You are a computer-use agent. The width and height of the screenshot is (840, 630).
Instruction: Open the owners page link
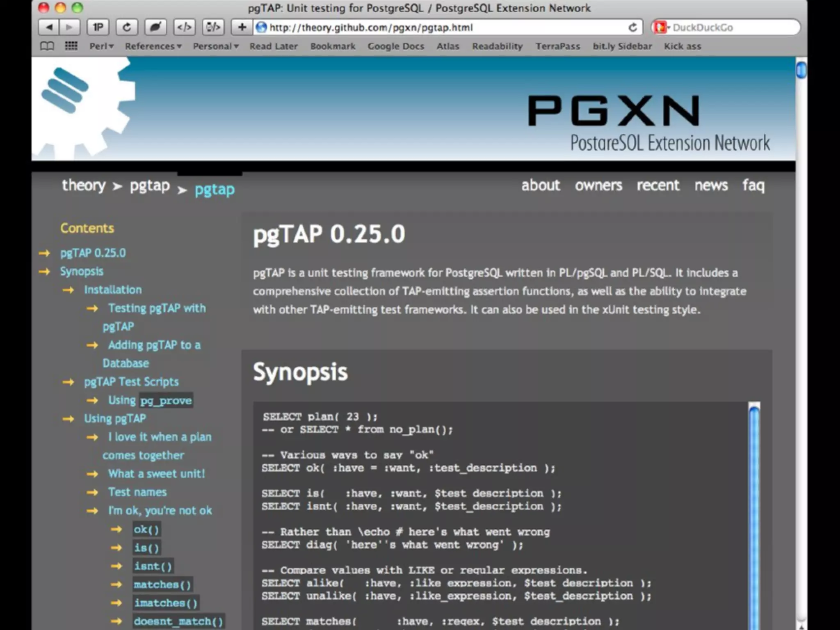(x=598, y=185)
